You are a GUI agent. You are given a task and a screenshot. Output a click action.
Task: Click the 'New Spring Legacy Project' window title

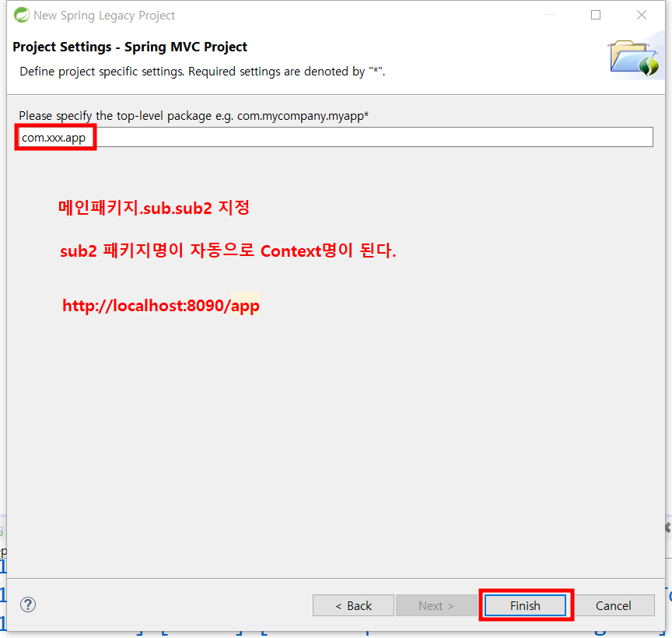[104, 16]
